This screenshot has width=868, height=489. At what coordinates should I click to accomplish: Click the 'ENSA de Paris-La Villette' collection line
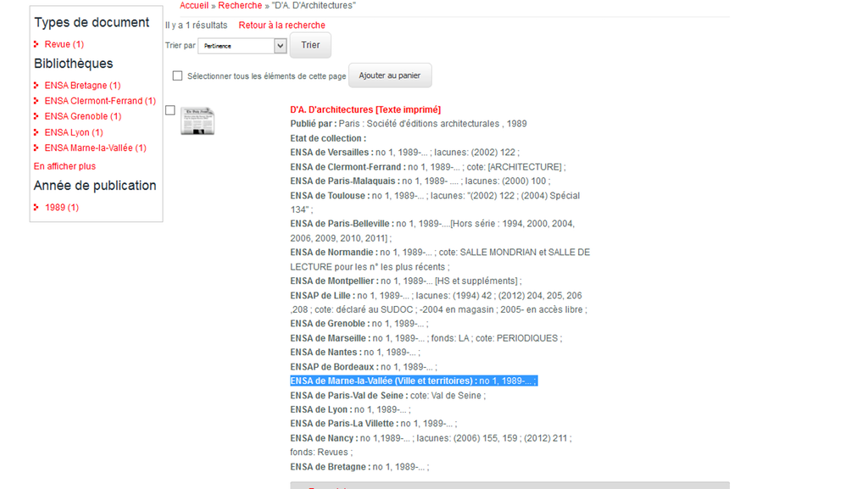pyautogui.click(x=374, y=424)
